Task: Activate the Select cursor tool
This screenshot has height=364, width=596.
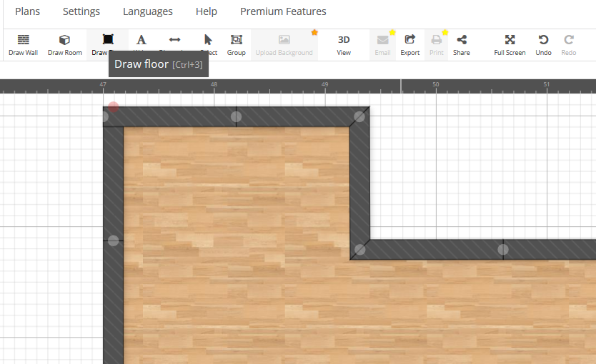Action: tap(208, 41)
